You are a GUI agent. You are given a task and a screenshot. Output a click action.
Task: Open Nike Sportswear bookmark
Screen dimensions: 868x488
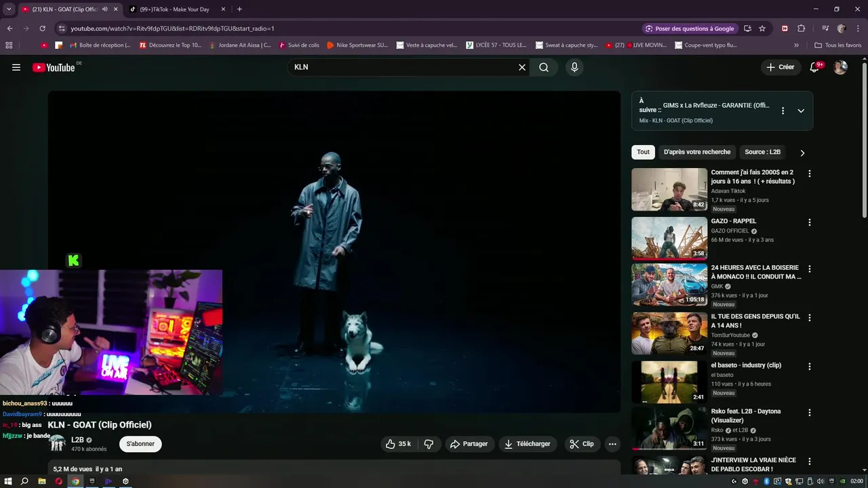(x=357, y=45)
